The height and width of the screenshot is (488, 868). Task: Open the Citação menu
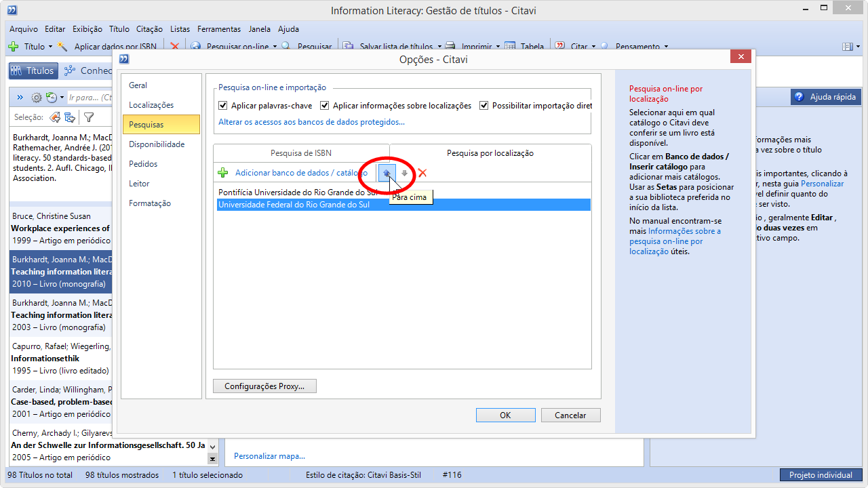[x=149, y=29]
